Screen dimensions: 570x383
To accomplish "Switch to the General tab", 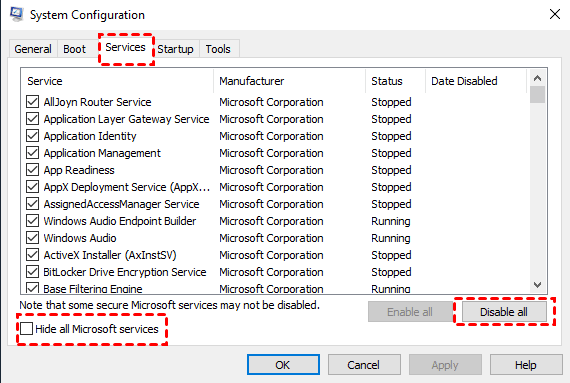I will 33,49.
